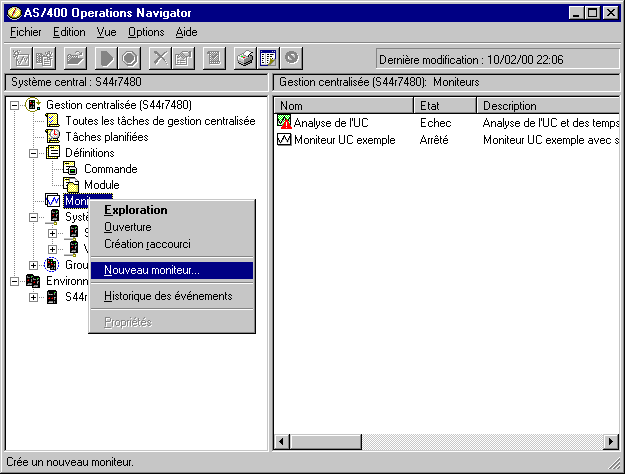This screenshot has height=474, width=625.
Task: Click the system groups icon beside Grou
Action: pos(52,265)
